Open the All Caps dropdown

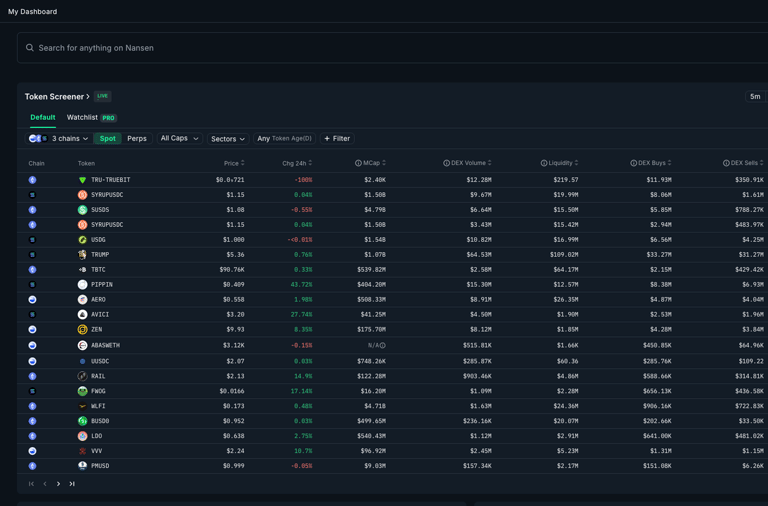(x=179, y=139)
